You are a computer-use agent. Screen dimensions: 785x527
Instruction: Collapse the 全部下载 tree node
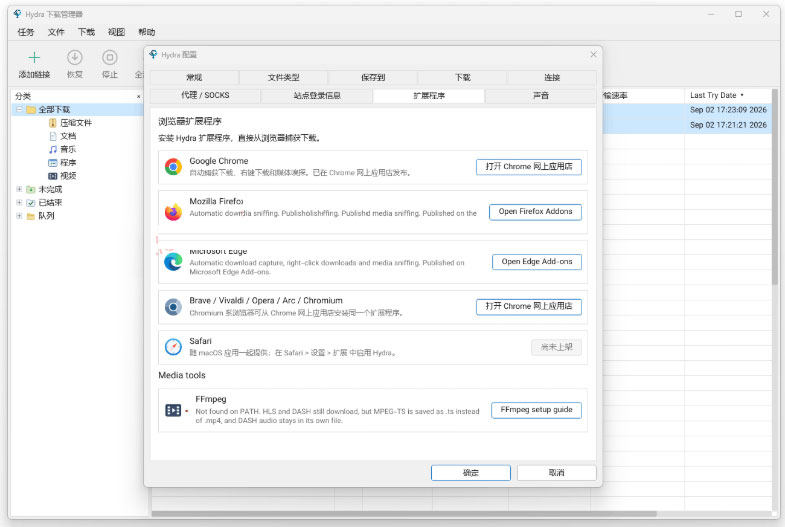click(x=19, y=109)
